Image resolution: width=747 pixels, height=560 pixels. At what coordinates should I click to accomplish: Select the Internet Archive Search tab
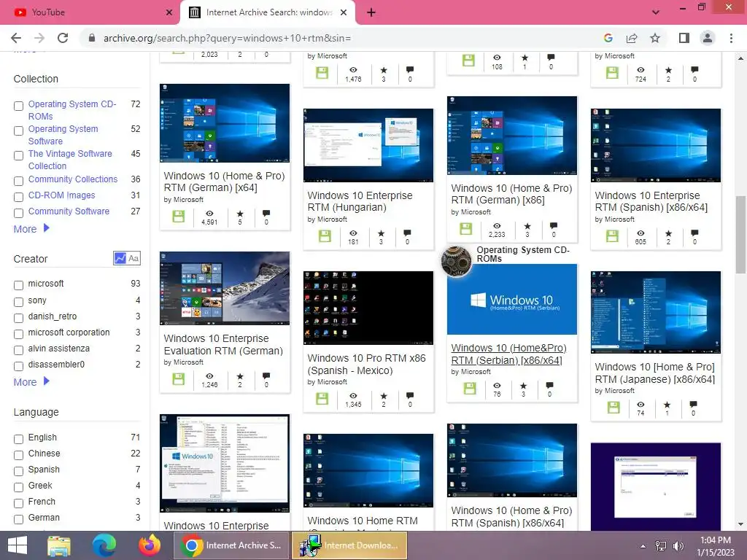point(267,13)
